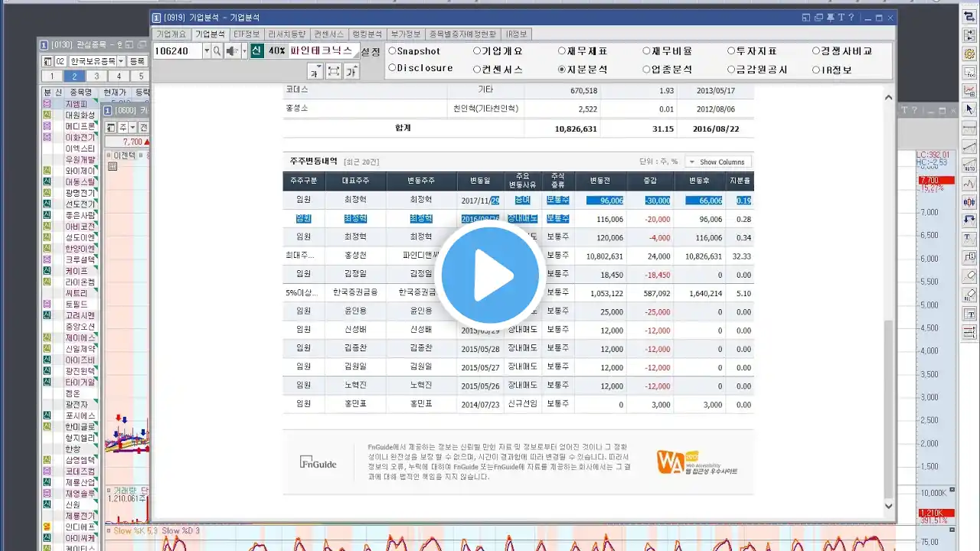Click 한국증권금융 in the 대표주주 column
Image resolution: width=980 pixels, height=551 pixels.
tap(356, 292)
